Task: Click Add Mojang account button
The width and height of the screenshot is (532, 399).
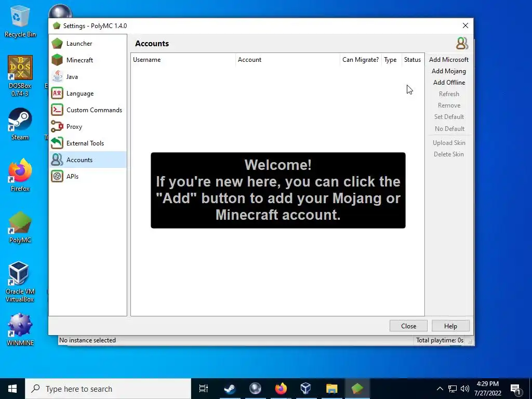Action: click(448, 71)
